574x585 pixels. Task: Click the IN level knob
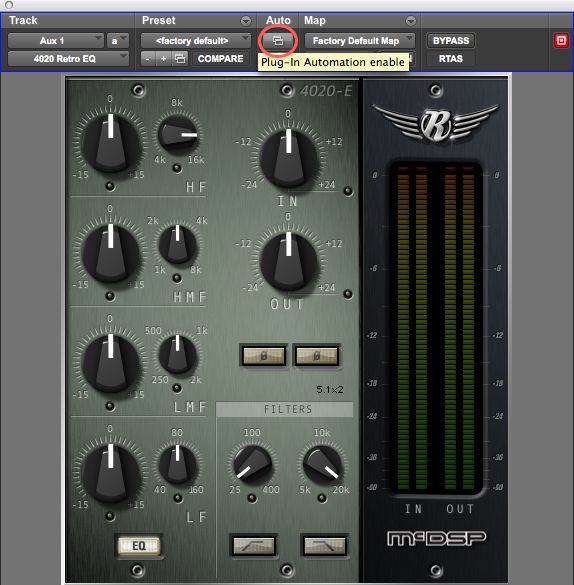(x=289, y=158)
